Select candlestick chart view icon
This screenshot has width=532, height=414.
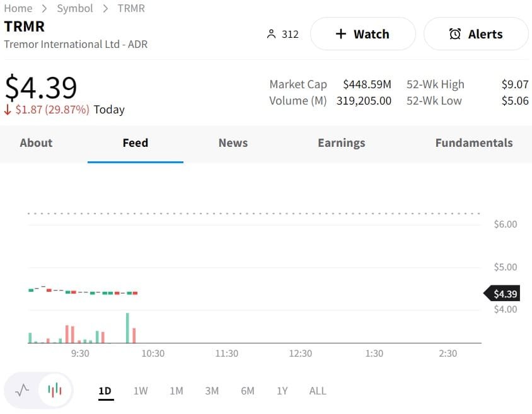coord(55,390)
